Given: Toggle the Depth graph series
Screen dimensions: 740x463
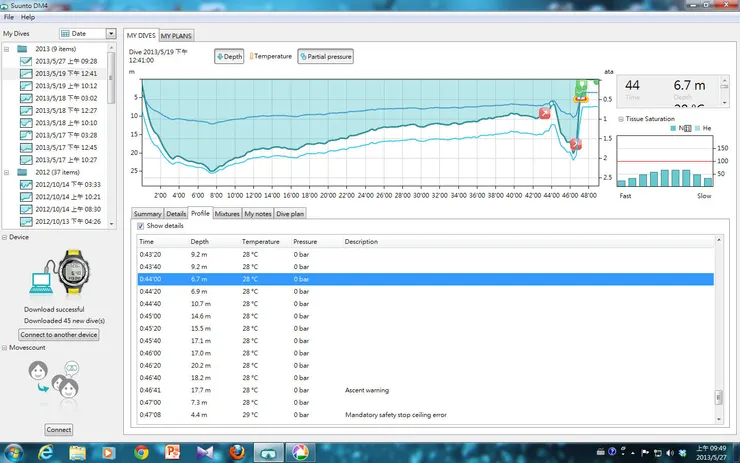Looking at the screenshot, I should [x=229, y=57].
